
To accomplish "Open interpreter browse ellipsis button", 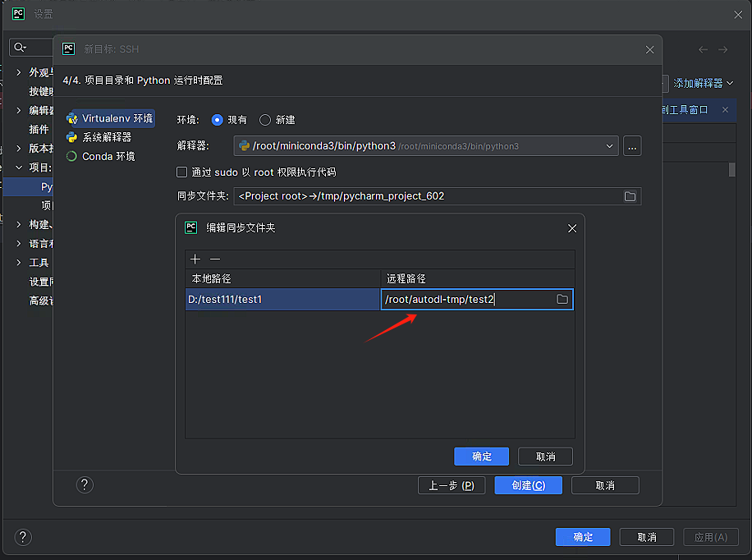I will (x=632, y=146).
